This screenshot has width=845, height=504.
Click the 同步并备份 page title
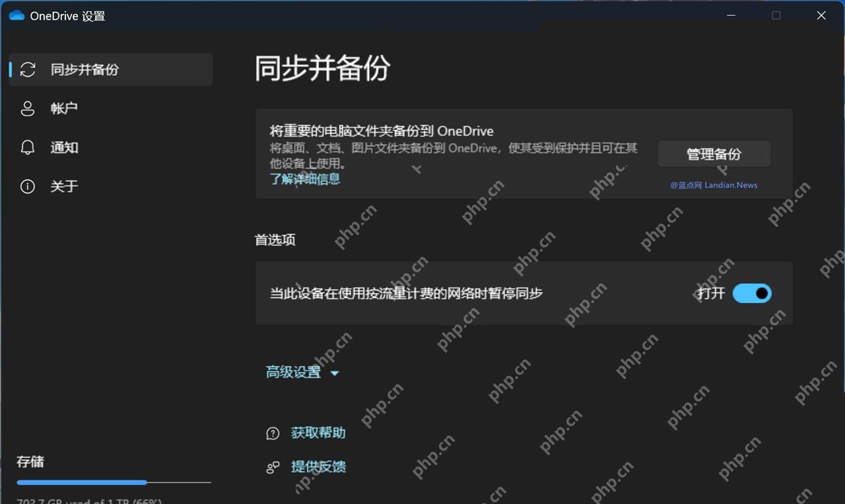tap(323, 69)
